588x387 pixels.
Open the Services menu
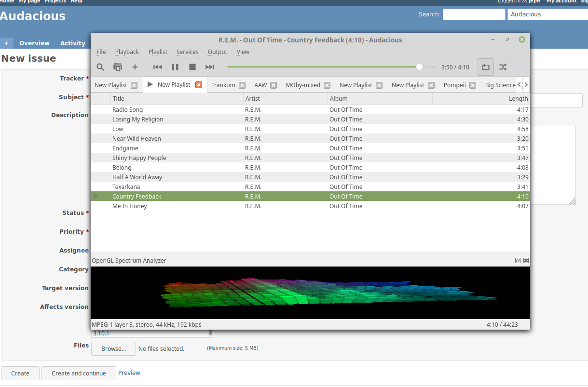click(187, 52)
